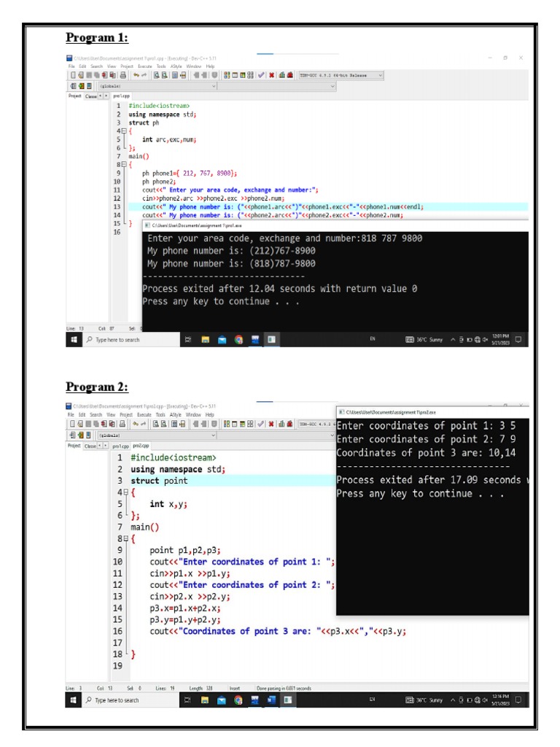Collapse struct ph fold at line 4, Program 1
Viewport: 560px width, 747px height.
[x=124, y=131]
